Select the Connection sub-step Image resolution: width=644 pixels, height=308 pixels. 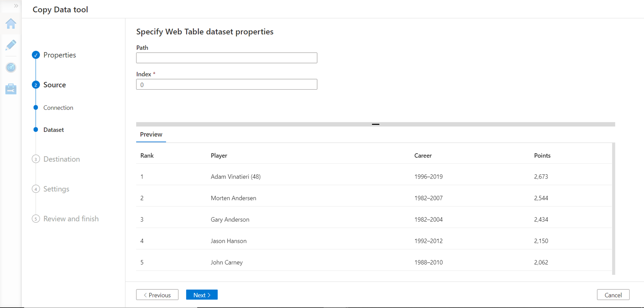click(58, 108)
